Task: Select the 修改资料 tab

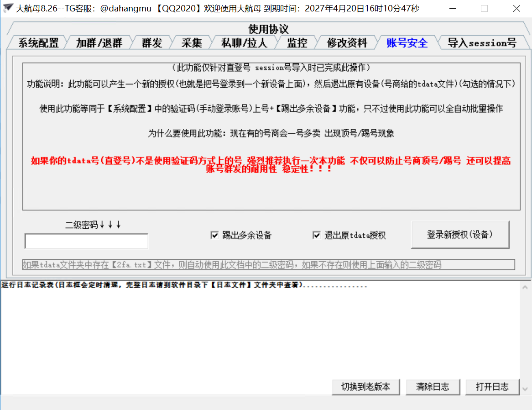Action: (x=347, y=43)
